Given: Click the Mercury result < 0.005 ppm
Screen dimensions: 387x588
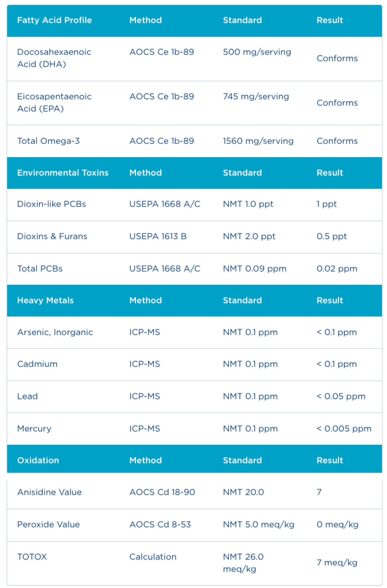Looking at the screenshot, I should click(x=344, y=429).
